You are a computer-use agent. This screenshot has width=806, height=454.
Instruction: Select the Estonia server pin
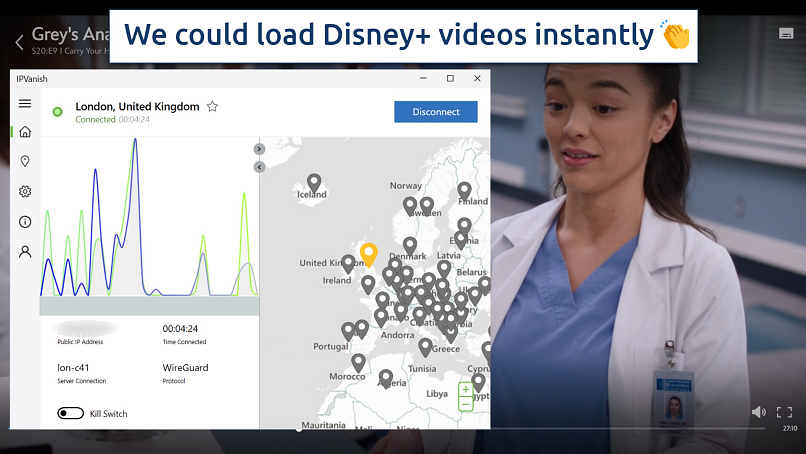coord(464,227)
